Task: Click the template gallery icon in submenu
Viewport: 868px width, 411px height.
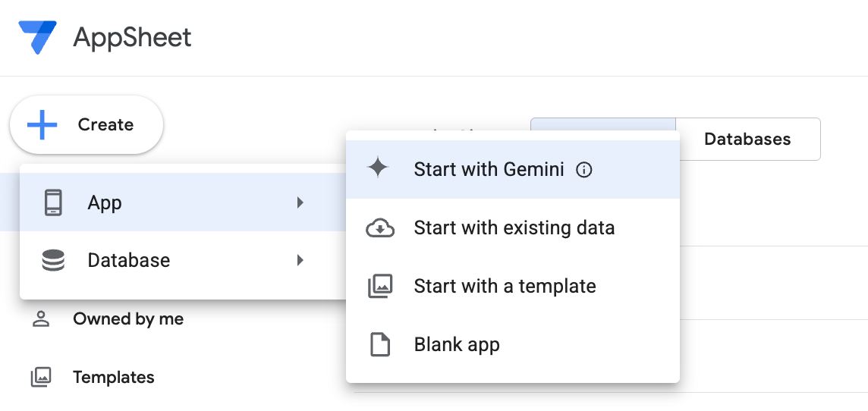Action: tap(380, 287)
